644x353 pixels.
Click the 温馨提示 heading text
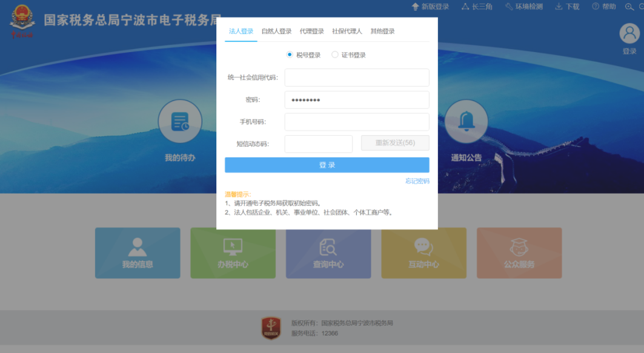(x=238, y=194)
